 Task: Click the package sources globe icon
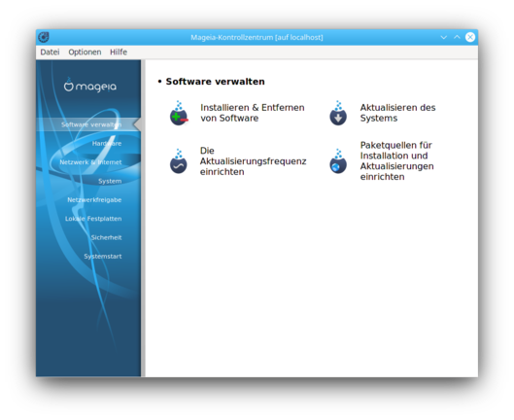[x=338, y=161]
